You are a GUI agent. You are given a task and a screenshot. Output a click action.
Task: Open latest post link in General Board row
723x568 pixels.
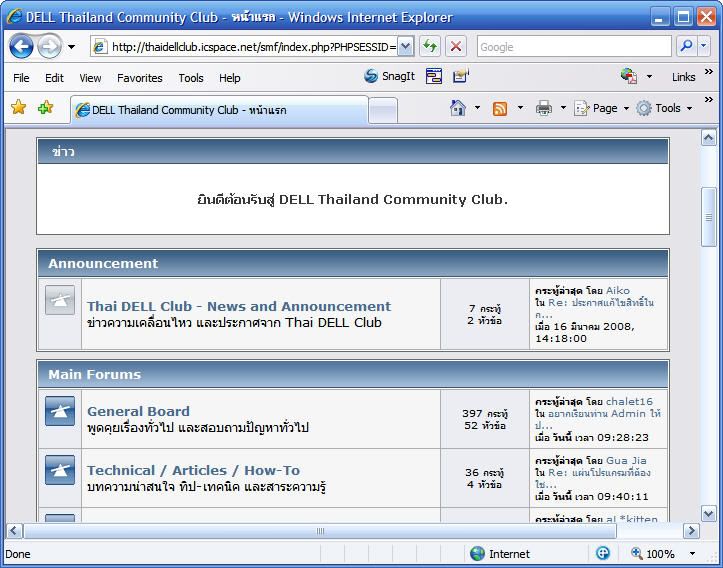pos(604,414)
